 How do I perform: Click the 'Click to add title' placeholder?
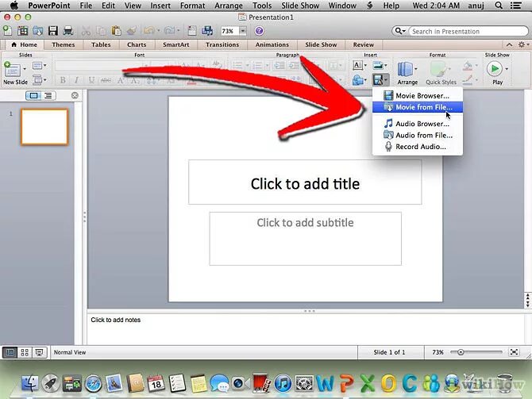coord(305,182)
